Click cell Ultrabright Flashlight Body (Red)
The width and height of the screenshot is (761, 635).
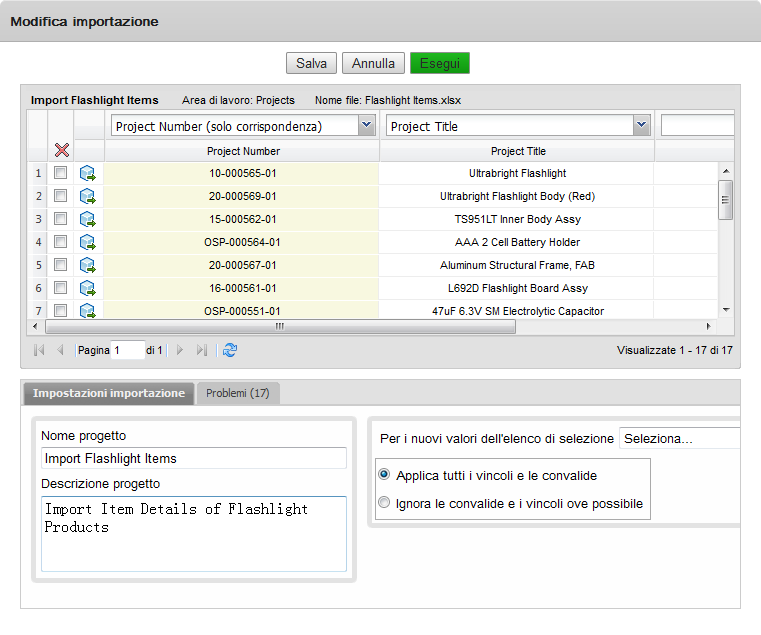[x=517, y=196]
